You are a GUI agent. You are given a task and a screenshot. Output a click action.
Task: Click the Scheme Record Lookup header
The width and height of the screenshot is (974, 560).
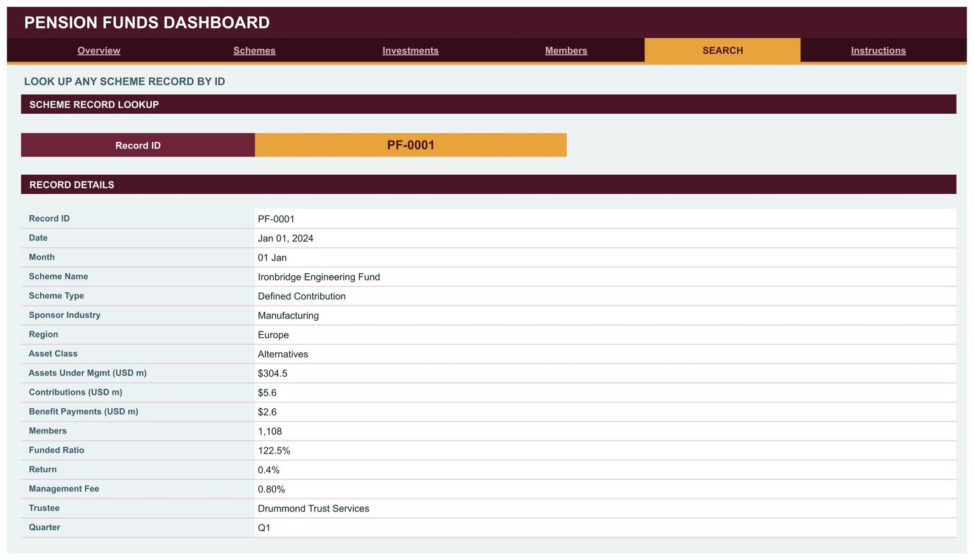489,104
